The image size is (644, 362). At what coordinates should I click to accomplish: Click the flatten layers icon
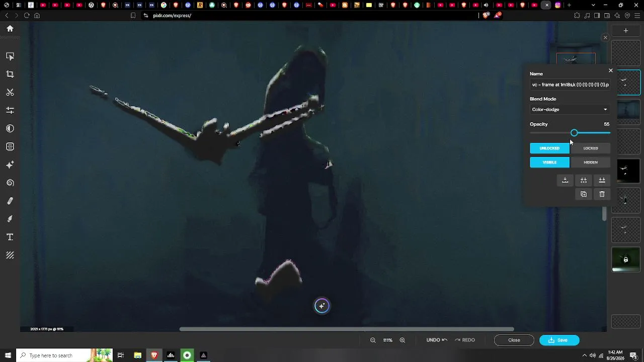tap(602, 180)
